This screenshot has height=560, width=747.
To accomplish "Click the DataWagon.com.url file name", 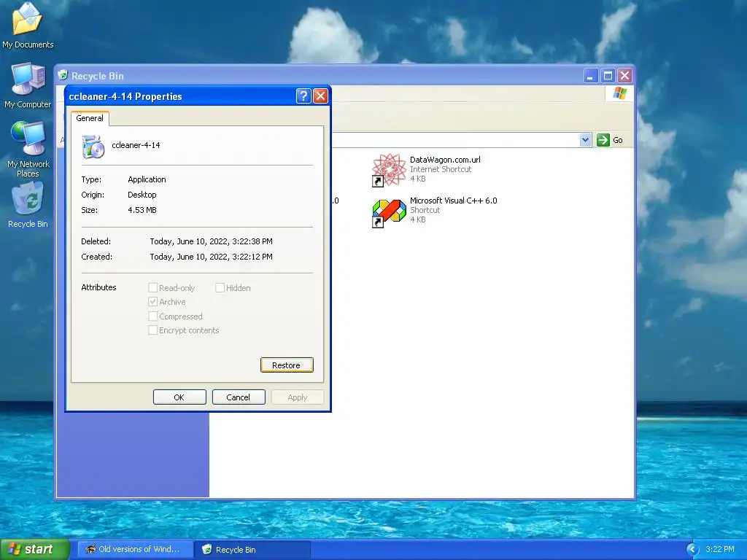I will pos(445,160).
